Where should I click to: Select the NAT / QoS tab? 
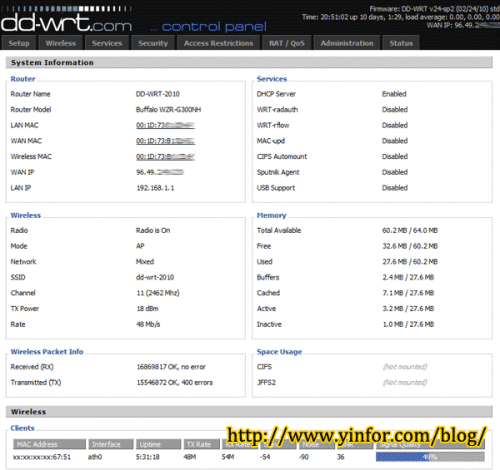(287, 43)
